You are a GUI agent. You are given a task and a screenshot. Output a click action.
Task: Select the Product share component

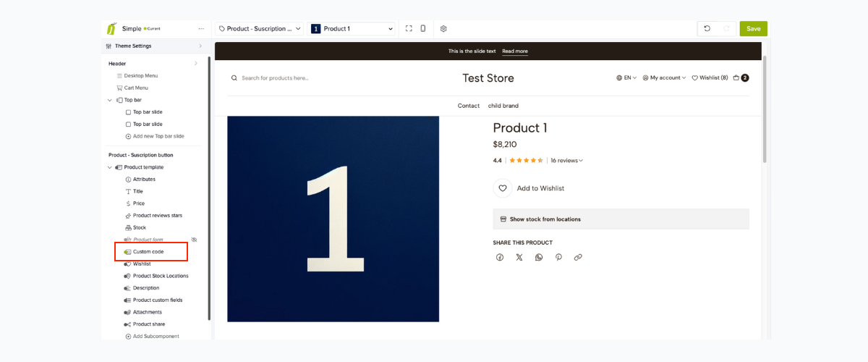point(149,324)
